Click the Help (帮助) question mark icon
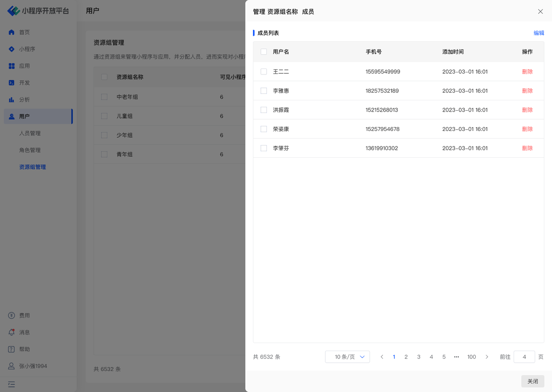 pyautogui.click(x=12, y=349)
